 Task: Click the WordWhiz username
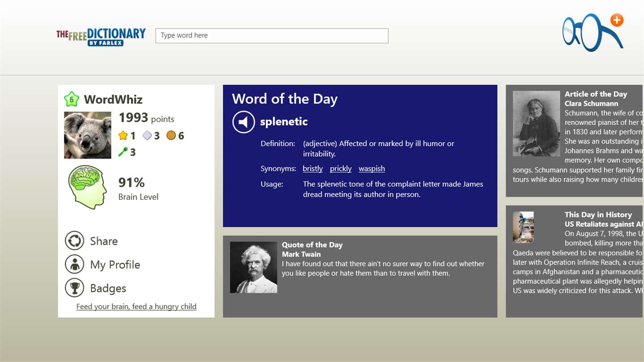113,99
